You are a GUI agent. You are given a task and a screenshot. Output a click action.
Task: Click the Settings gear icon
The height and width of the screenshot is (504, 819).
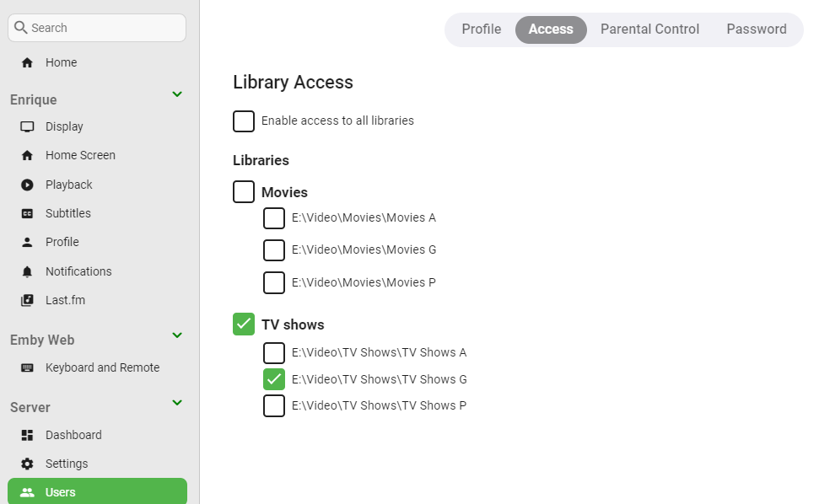coord(27,464)
